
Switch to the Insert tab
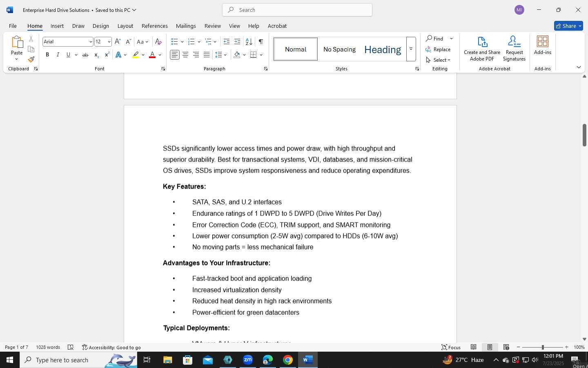point(57,26)
